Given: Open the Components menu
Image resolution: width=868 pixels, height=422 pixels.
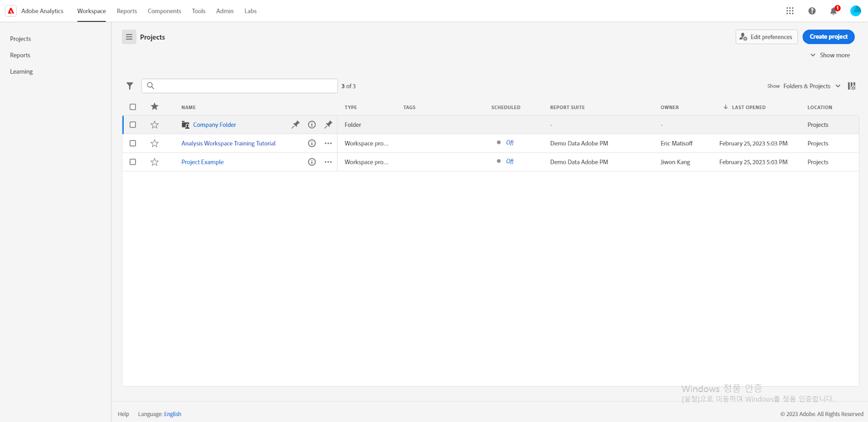Looking at the screenshot, I should coord(164,11).
